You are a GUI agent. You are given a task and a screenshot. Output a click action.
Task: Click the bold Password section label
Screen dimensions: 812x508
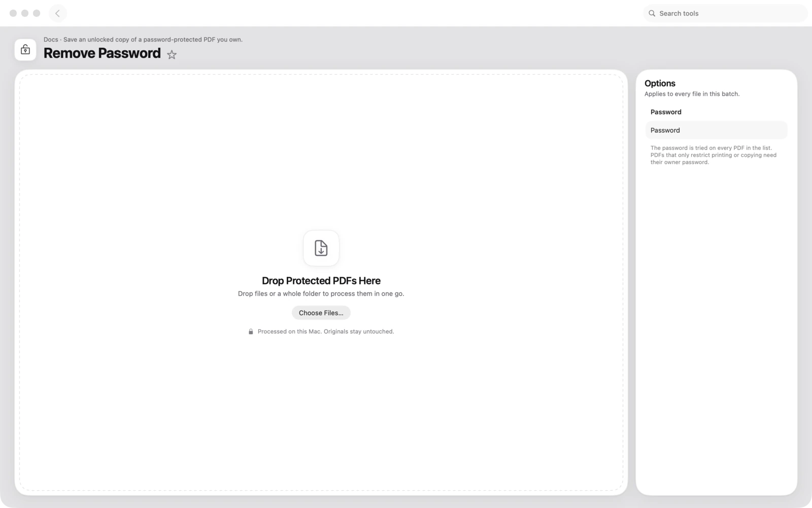point(666,112)
